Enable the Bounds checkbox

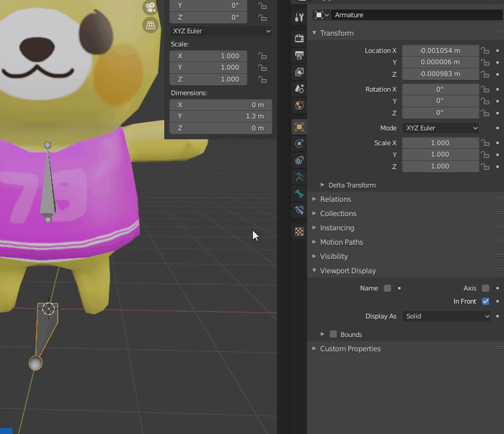pyautogui.click(x=333, y=335)
